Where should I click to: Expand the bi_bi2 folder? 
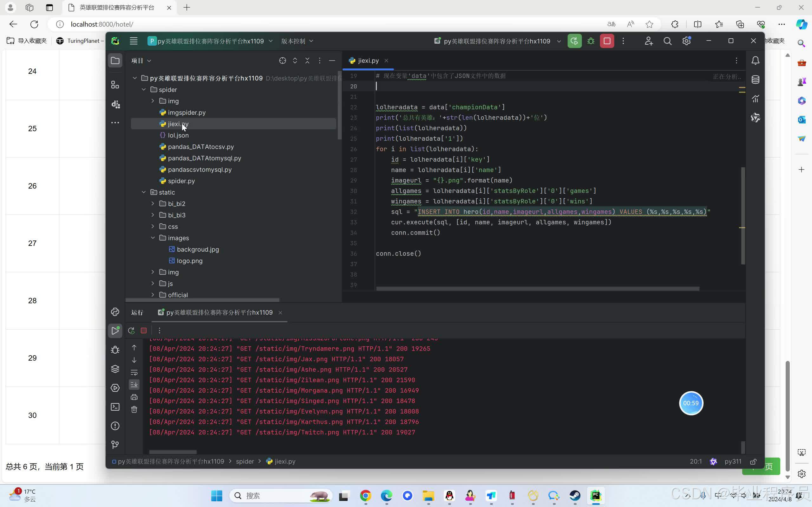153,203
